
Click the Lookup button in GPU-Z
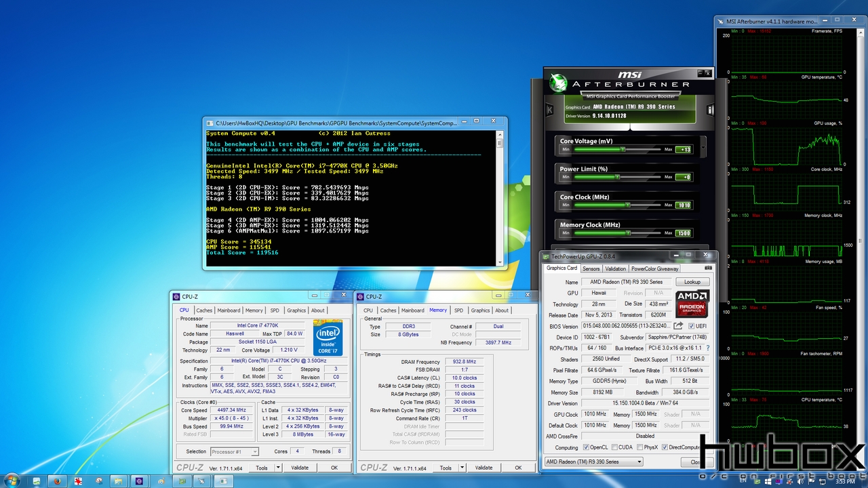tap(692, 282)
